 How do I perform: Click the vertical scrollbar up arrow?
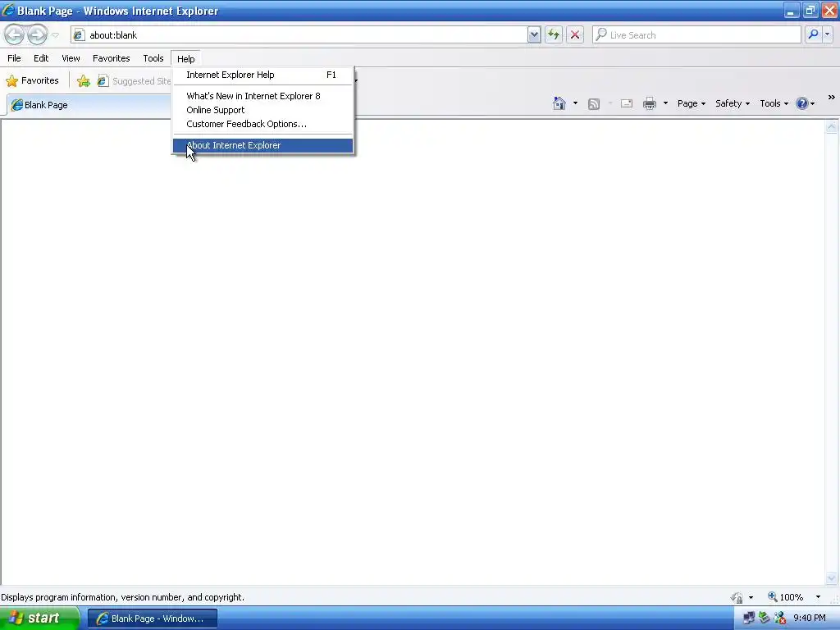(x=832, y=127)
